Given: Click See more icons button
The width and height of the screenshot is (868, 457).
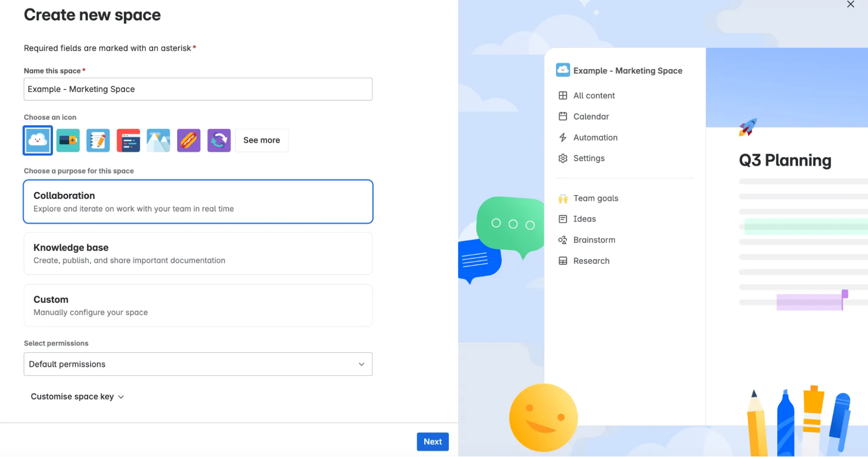Looking at the screenshot, I should tap(261, 140).
